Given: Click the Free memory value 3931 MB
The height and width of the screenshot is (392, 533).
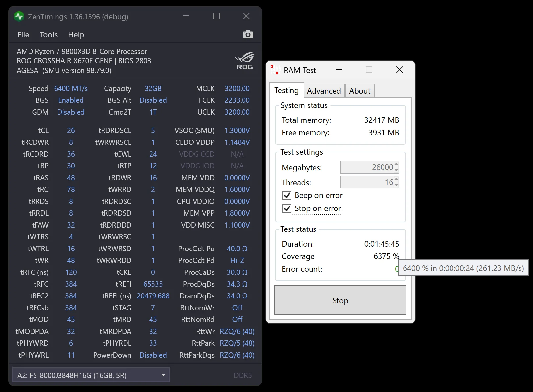Looking at the screenshot, I should (x=383, y=133).
